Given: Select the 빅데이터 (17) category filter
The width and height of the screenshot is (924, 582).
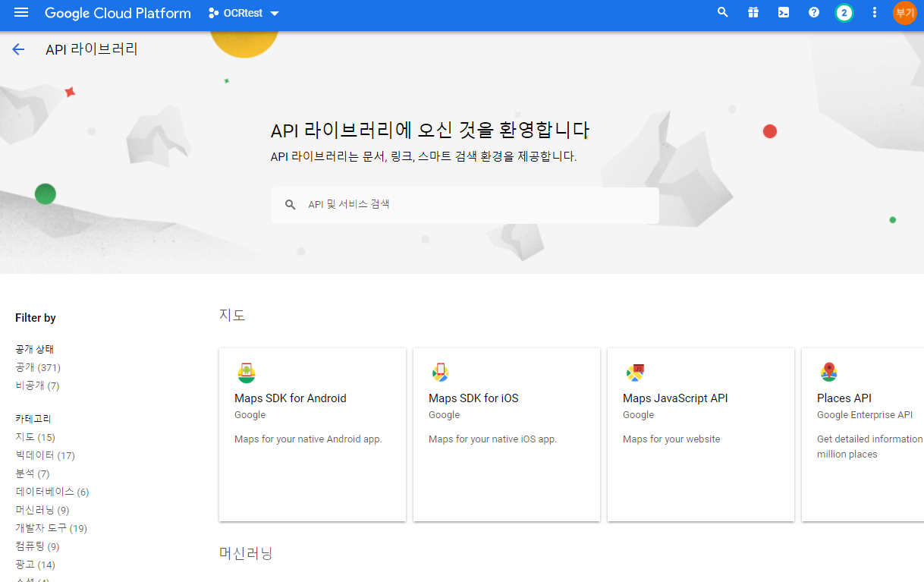Looking at the screenshot, I should click(x=45, y=455).
